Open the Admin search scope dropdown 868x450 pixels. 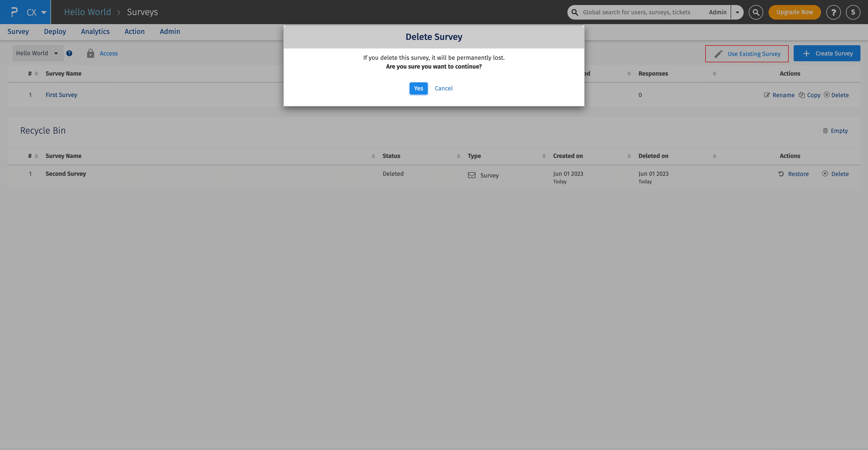point(737,12)
